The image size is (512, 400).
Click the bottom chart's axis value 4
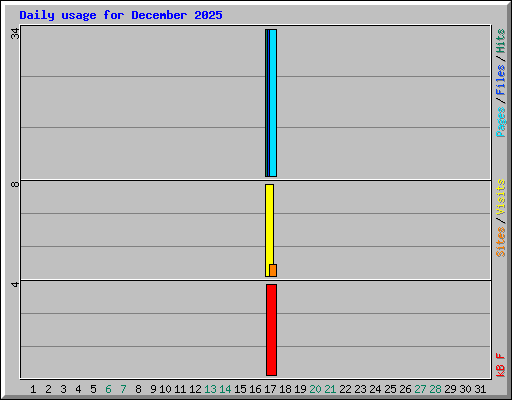(15, 284)
